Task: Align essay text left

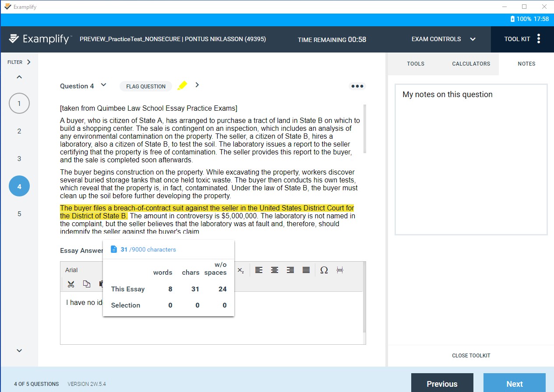Action: [259, 270]
